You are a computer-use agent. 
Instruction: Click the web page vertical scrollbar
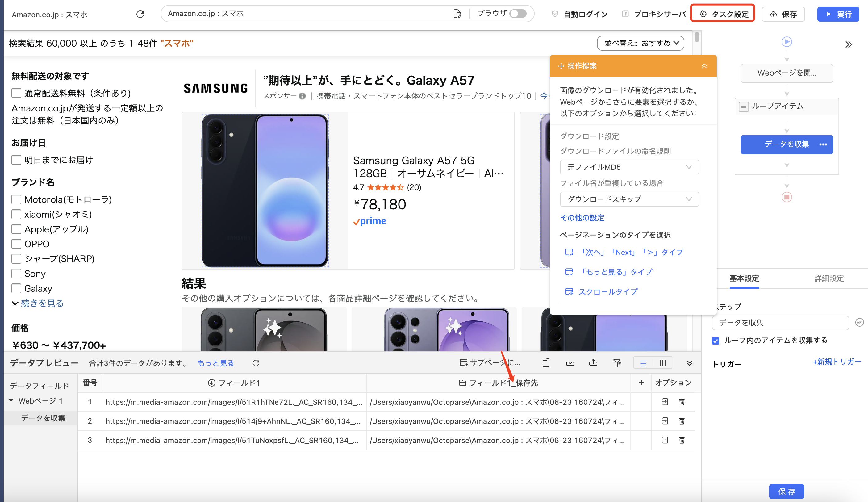(697, 37)
